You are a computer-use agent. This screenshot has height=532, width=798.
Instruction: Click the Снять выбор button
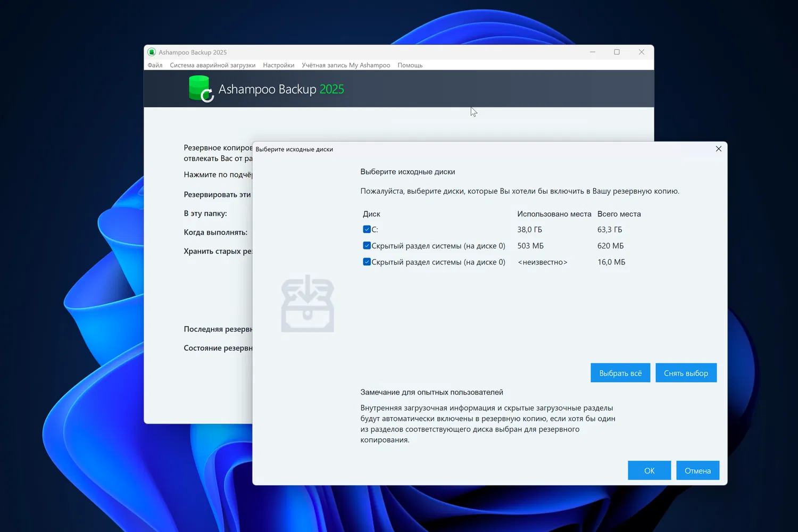tap(686, 373)
